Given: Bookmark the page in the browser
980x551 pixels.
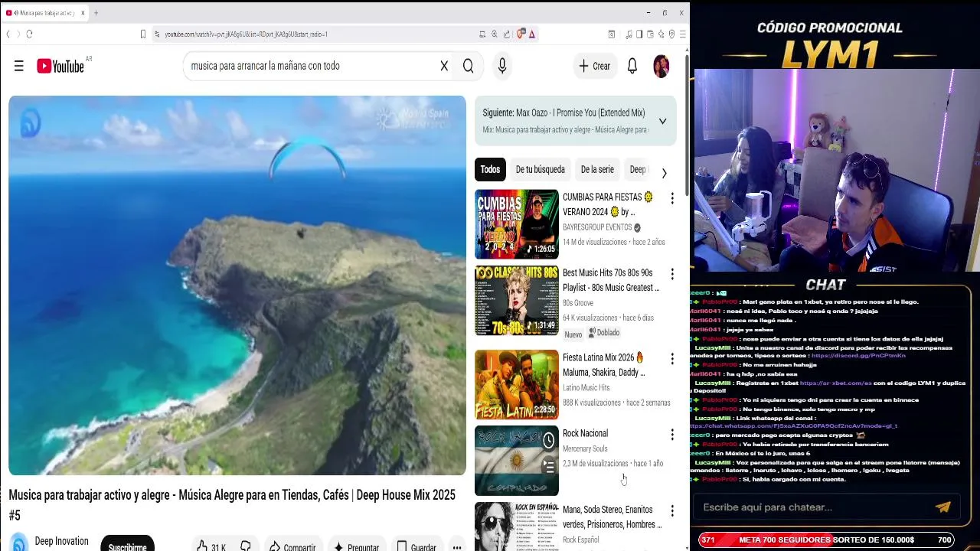Looking at the screenshot, I should (x=142, y=34).
